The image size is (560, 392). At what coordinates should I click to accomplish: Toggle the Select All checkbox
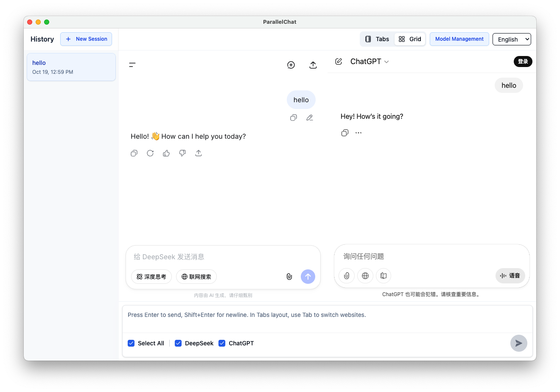pos(132,343)
